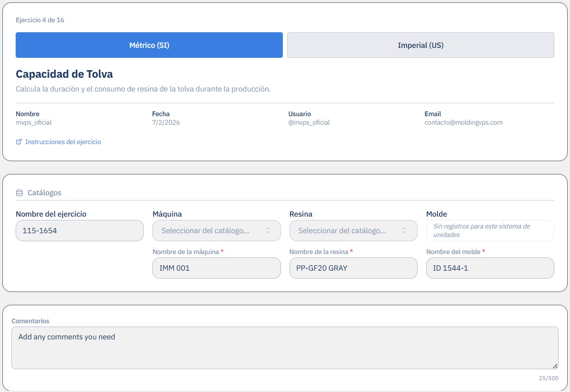The image size is (570, 392).
Task: Click the date 7/2/2026
Action: [166, 122]
